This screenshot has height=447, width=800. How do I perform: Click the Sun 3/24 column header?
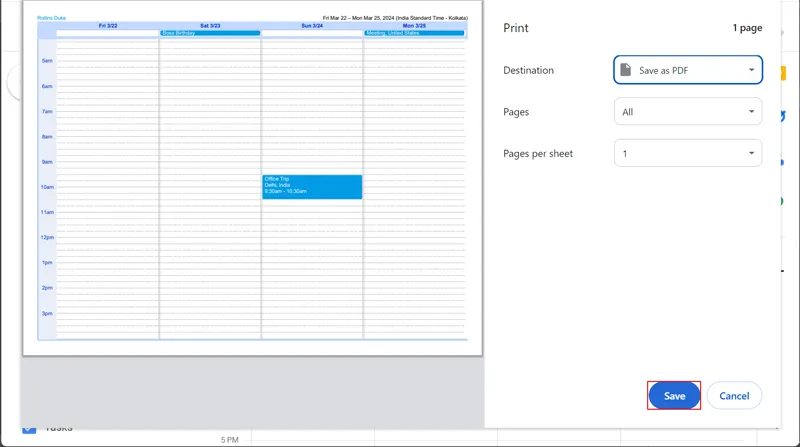[312, 25]
